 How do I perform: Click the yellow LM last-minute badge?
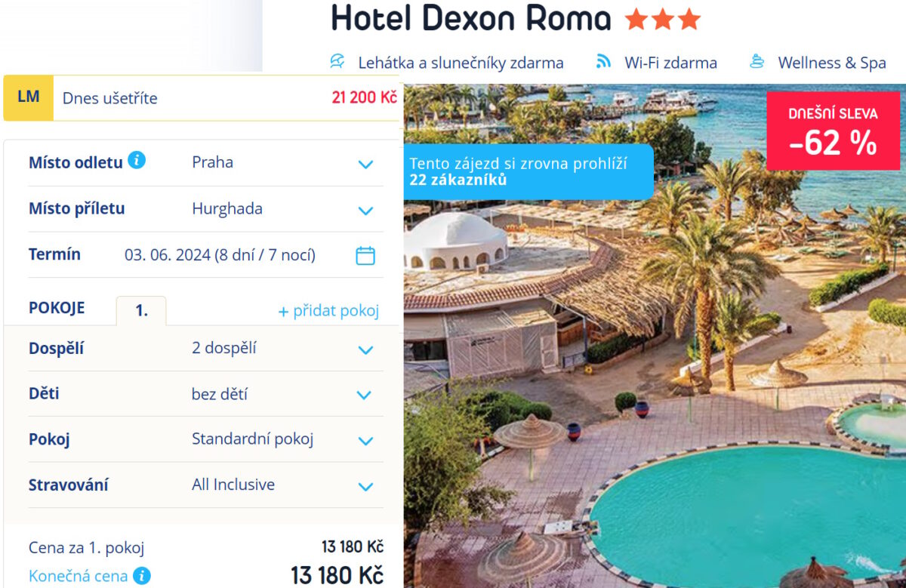[29, 97]
